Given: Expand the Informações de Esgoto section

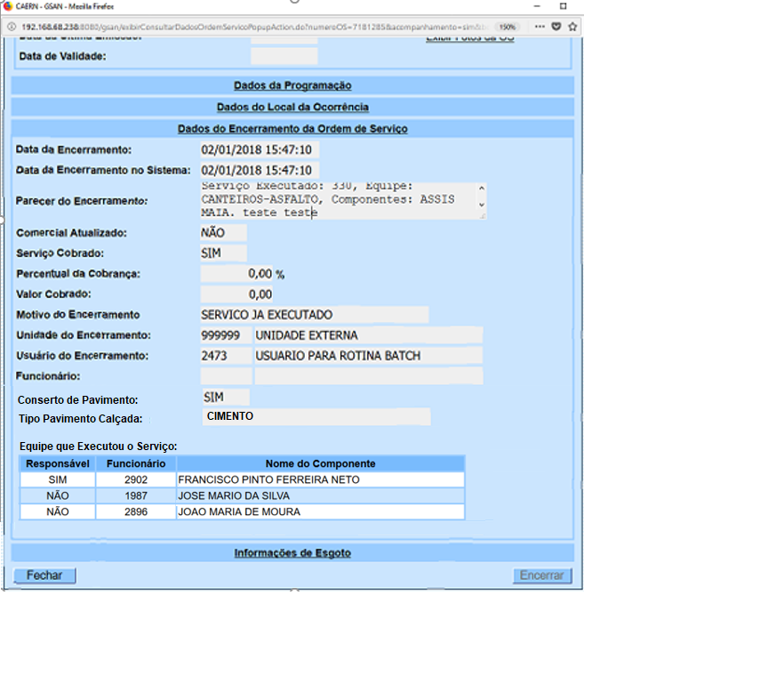Looking at the screenshot, I should (292, 552).
